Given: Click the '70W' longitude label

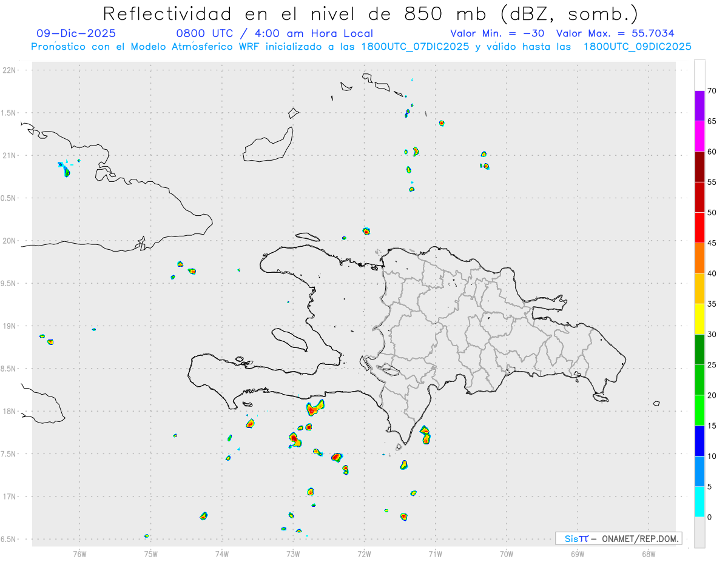Looking at the screenshot, I should point(507,554).
